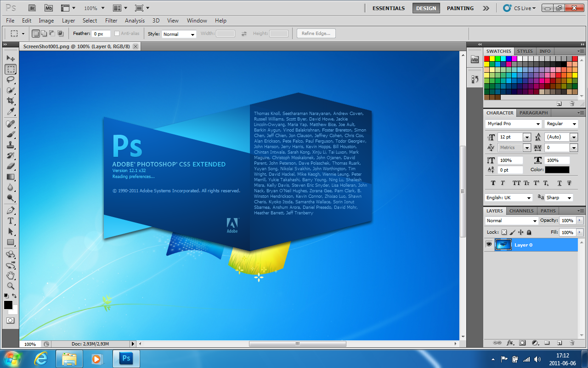Switch to the Channels tab

[521, 211]
